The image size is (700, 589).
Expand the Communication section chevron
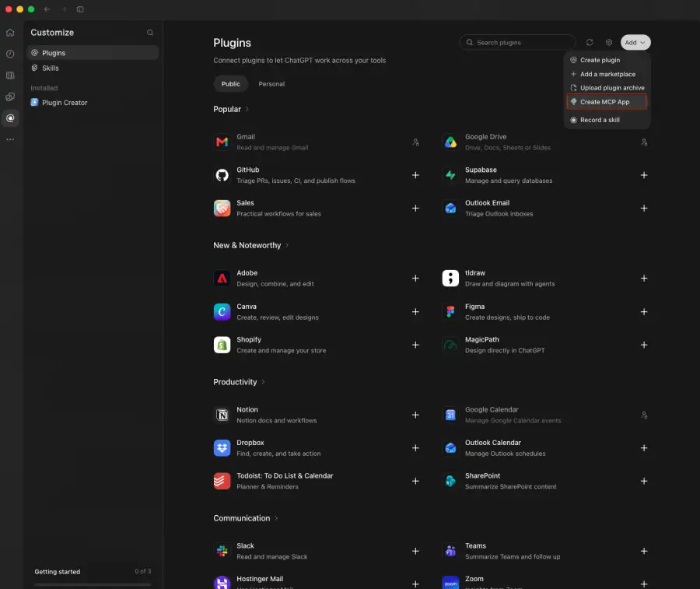click(x=276, y=518)
